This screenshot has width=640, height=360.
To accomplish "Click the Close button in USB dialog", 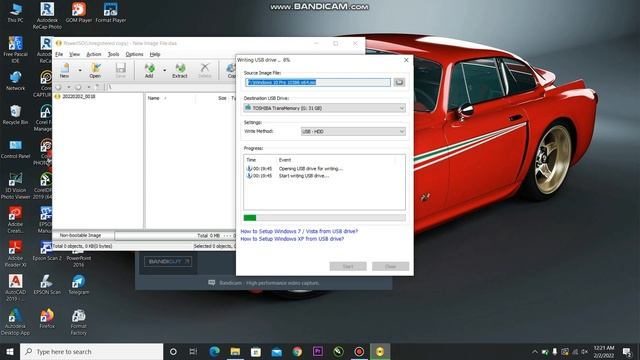I will [x=391, y=267].
